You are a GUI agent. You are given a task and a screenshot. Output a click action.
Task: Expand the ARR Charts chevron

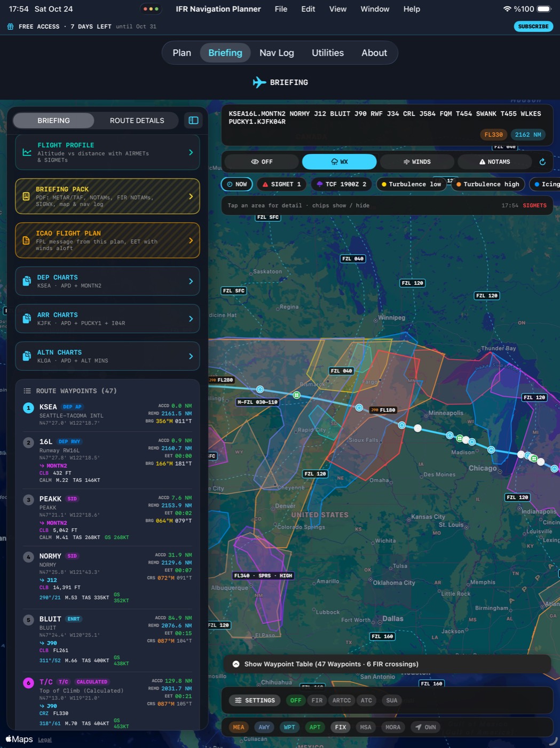click(191, 318)
